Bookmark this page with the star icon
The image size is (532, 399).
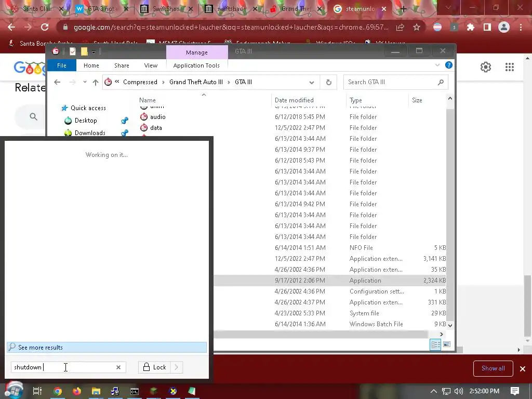pyautogui.click(x=417, y=27)
